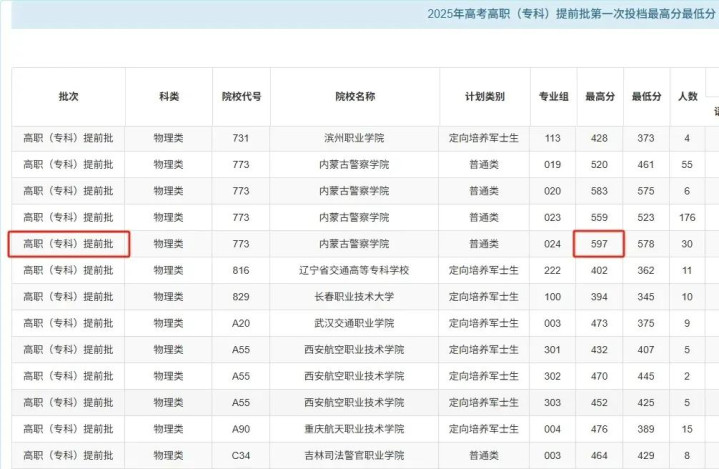Click 定向培养军士生 in the 滨州职业学院 row
The width and height of the screenshot is (719, 469).
point(484,138)
